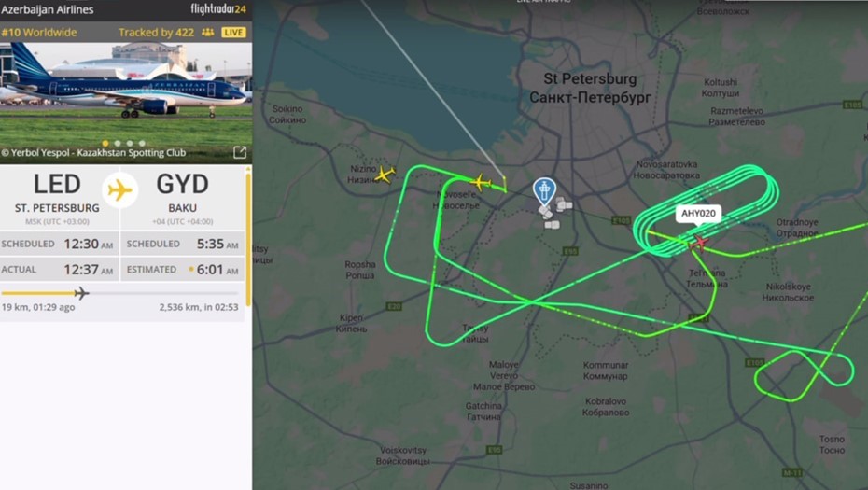
Task: Click the LIVE badge
Action: coord(233,32)
